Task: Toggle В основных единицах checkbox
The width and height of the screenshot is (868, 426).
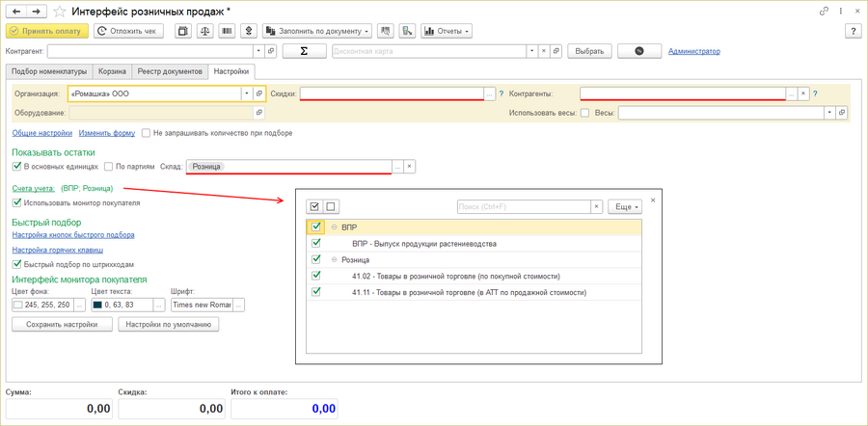Action: point(16,166)
